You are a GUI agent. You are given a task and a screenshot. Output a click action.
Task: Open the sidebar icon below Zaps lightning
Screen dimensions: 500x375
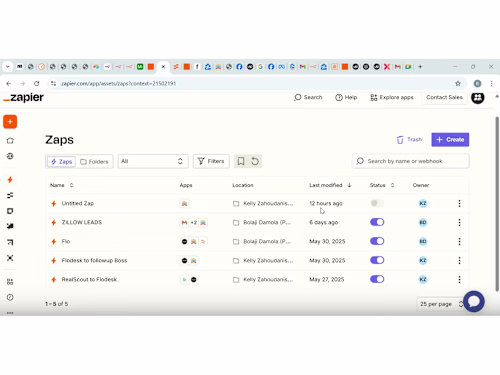10,195
